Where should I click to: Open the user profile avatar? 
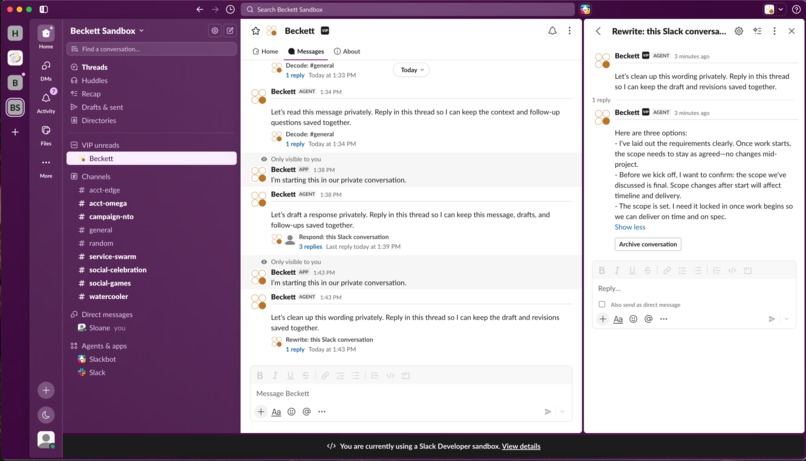click(46, 440)
